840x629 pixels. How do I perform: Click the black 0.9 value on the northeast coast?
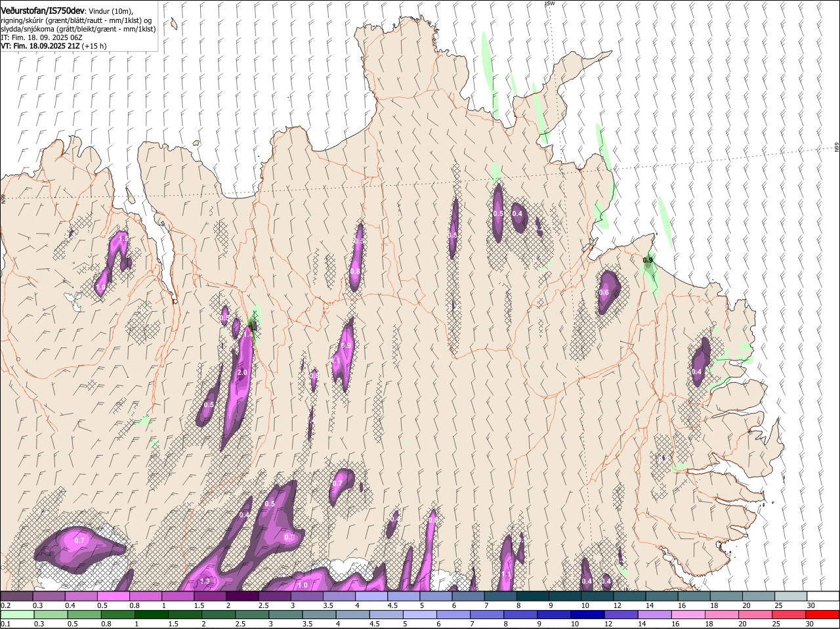[648, 261]
